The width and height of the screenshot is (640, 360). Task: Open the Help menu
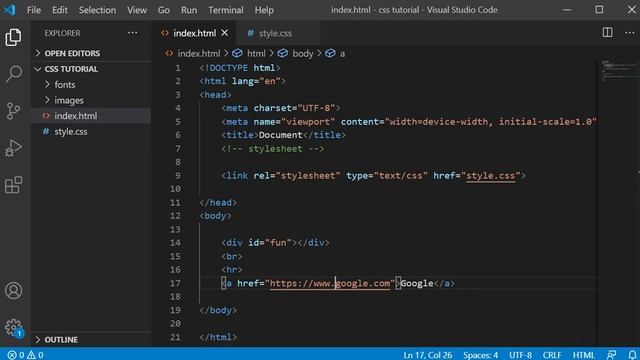tap(264, 10)
